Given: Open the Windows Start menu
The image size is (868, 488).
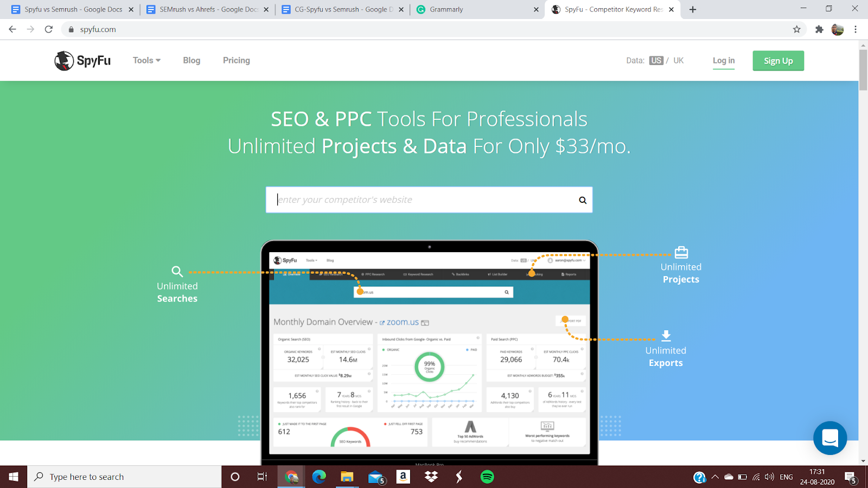Looking at the screenshot, I should 14,477.
